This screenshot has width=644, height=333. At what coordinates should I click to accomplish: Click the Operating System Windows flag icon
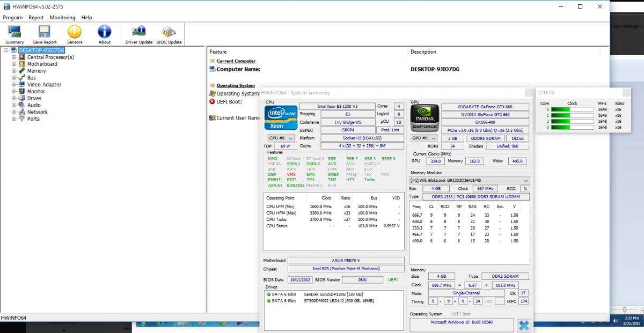[x=212, y=93]
